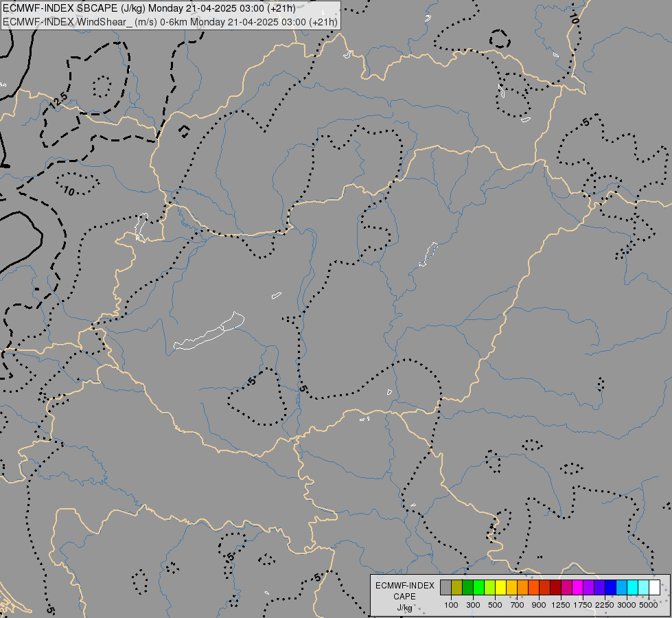Viewport: 672px width, 618px height.
Task: Pick the dark green legend swatch
Action: pos(467,588)
